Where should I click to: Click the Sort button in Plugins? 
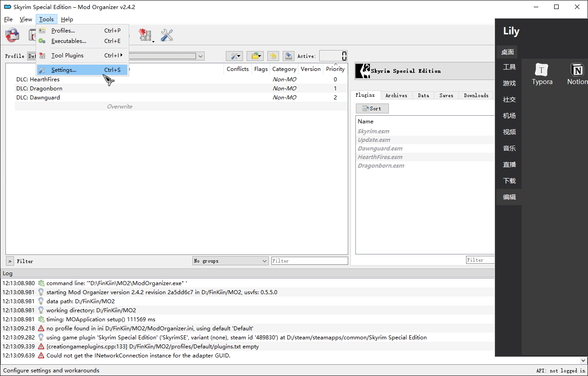pyautogui.click(x=372, y=108)
